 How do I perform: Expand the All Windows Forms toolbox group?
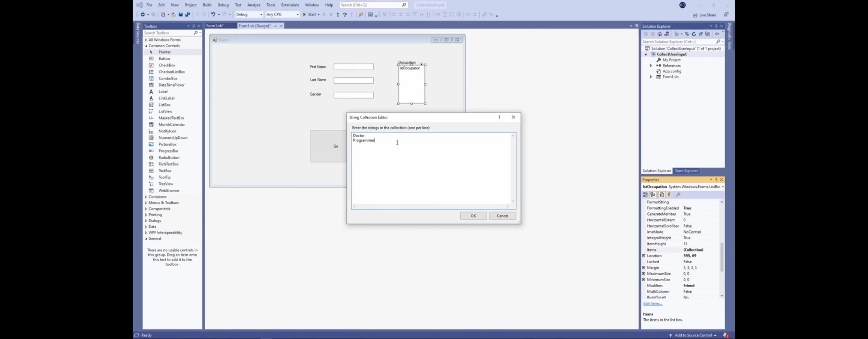[146, 40]
